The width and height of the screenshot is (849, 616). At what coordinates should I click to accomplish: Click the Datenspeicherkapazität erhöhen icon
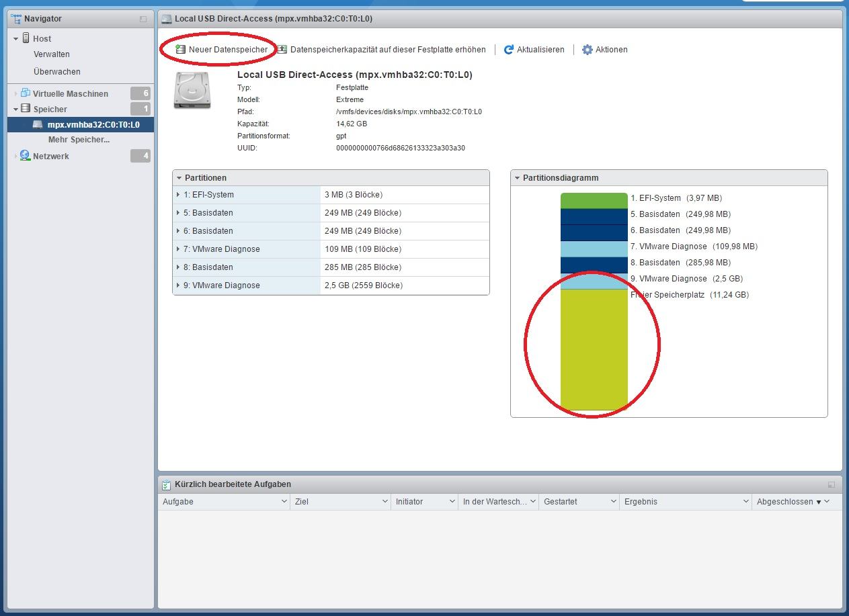coord(282,49)
